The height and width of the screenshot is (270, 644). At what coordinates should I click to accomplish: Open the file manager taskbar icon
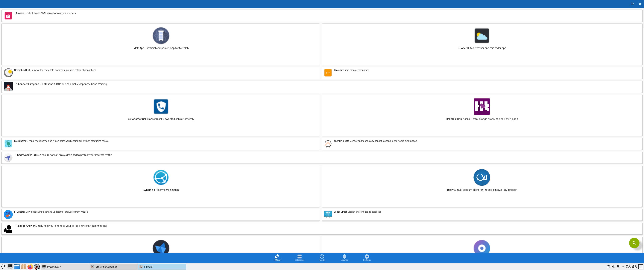click(x=17, y=267)
